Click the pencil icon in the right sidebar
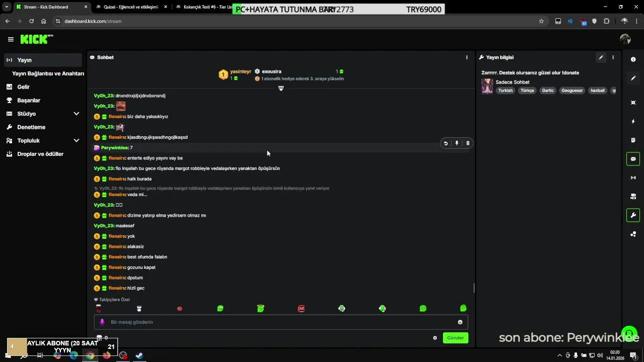 click(x=633, y=78)
